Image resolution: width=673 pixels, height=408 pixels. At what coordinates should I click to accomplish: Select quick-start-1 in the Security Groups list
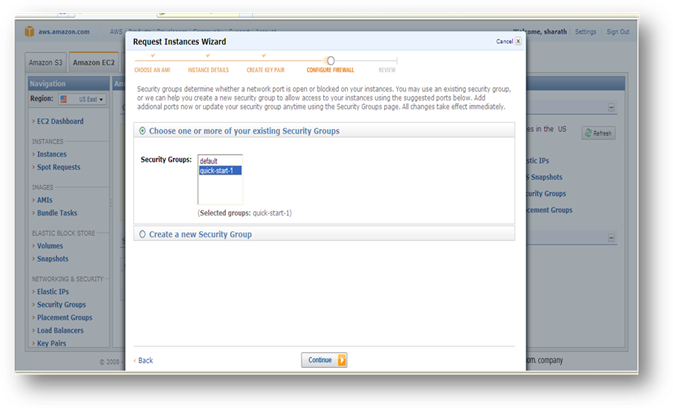tap(220, 170)
